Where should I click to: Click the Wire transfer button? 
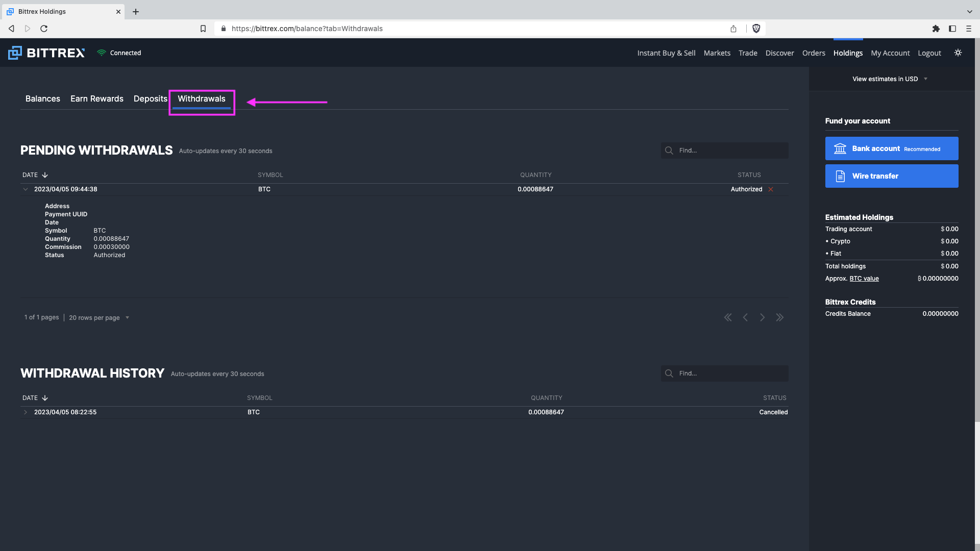tap(891, 176)
